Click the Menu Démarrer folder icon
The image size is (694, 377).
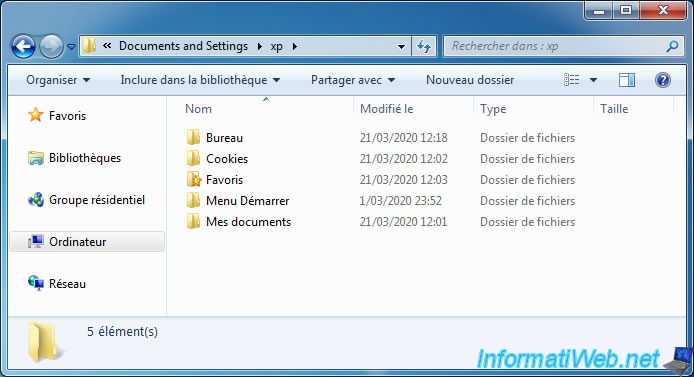193,200
